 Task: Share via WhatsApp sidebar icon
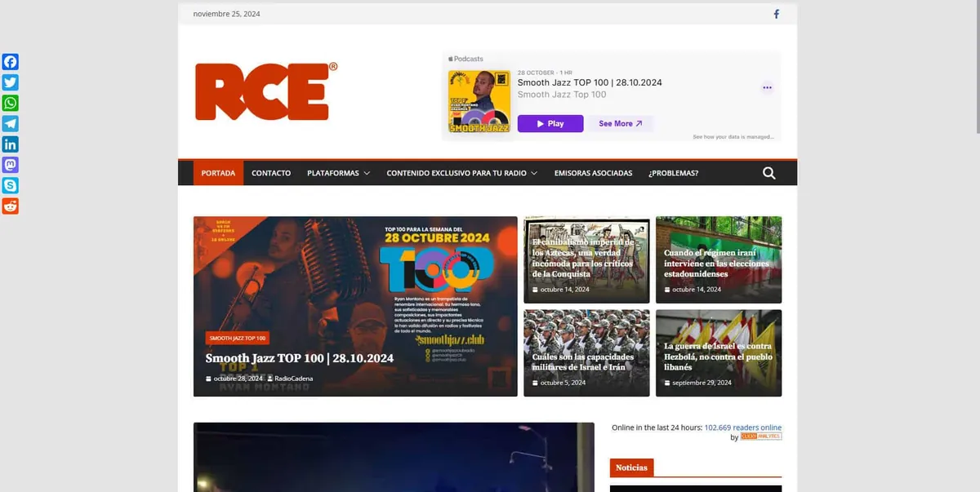pos(10,104)
